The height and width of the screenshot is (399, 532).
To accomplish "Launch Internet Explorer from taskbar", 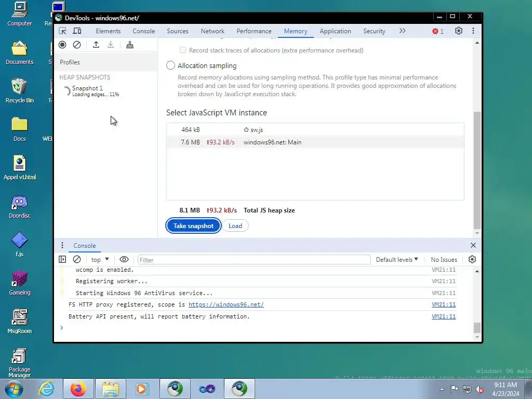I will [46, 389].
